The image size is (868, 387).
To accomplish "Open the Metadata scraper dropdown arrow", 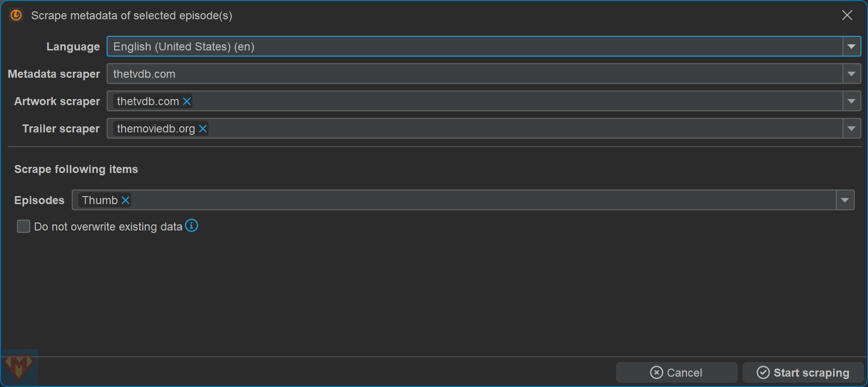I will click(x=851, y=74).
